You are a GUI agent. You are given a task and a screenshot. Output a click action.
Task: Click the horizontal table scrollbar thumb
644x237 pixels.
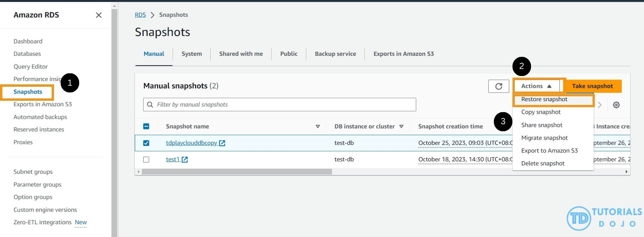[236, 172]
